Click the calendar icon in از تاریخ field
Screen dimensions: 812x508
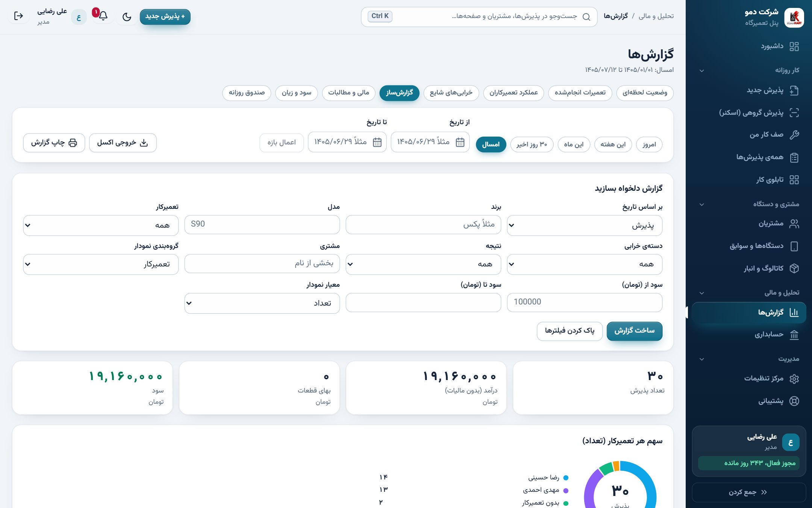tap(460, 142)
